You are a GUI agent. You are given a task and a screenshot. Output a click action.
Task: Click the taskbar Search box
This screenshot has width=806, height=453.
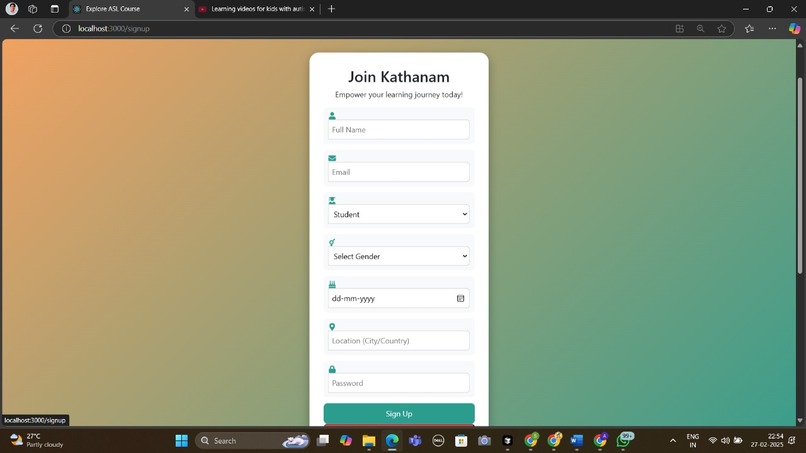point(252,441)
